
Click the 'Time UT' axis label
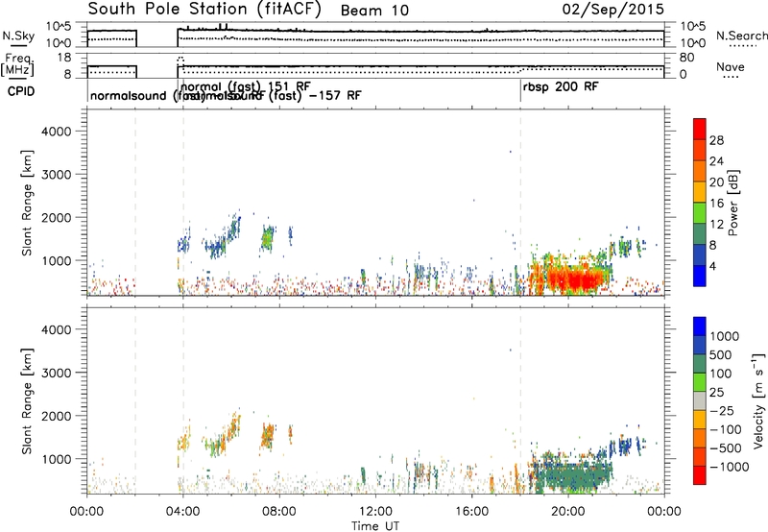tap(375, 526)
